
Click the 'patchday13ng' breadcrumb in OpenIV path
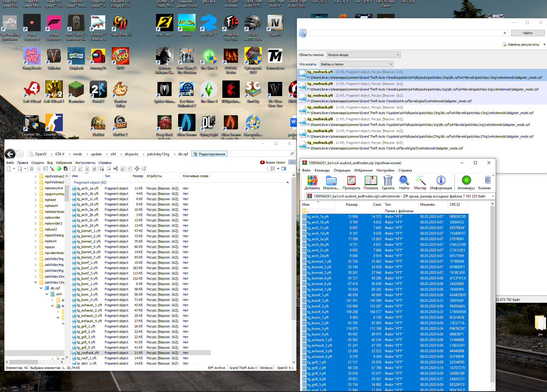158,154
